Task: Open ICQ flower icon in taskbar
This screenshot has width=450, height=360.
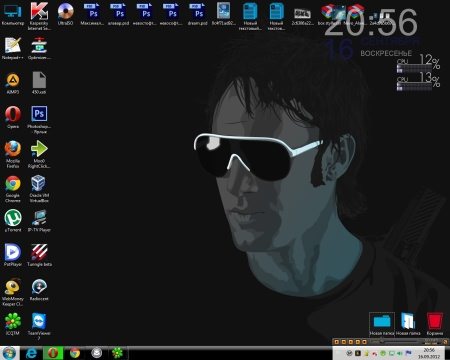Action: (117, 353)
